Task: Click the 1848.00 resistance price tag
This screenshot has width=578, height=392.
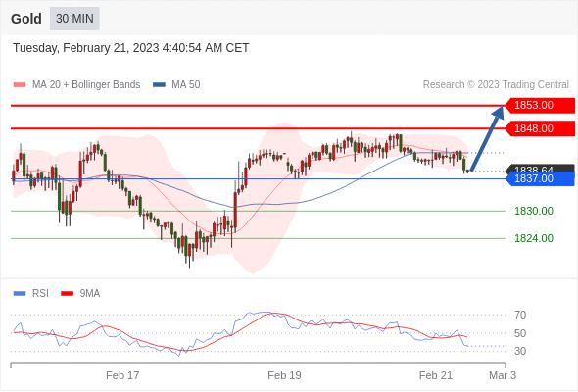Action: pyautogui.click(x=540, y=128)
